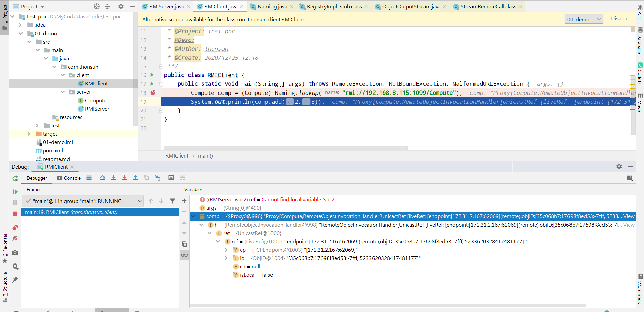Image resolution: width=644 pixels, height=312 pixels.
Task: Open the Evaluate Expression calculator icon
Action: pyautogui.click(x=171, y=178)
